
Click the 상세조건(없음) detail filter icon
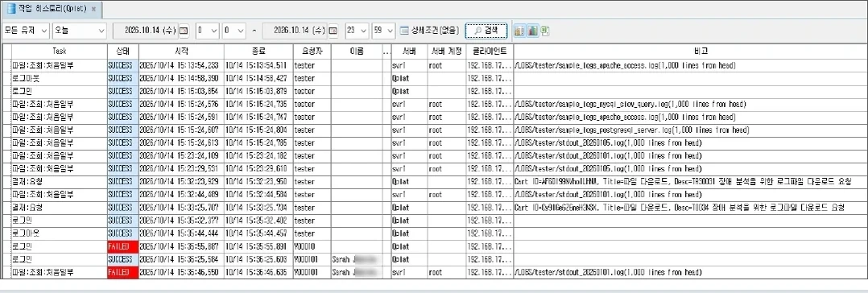(x=405, y=31)
